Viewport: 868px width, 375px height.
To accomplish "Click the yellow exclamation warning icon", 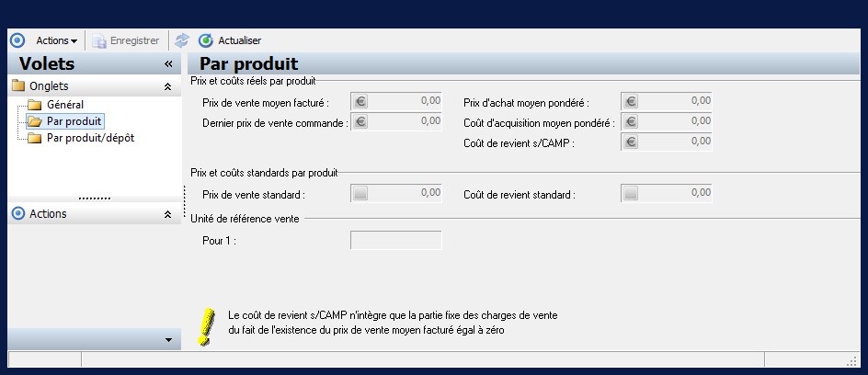I will (207, 324).
